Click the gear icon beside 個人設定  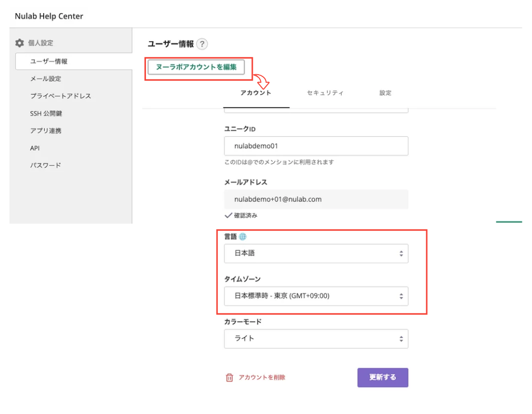pos(20,43)
